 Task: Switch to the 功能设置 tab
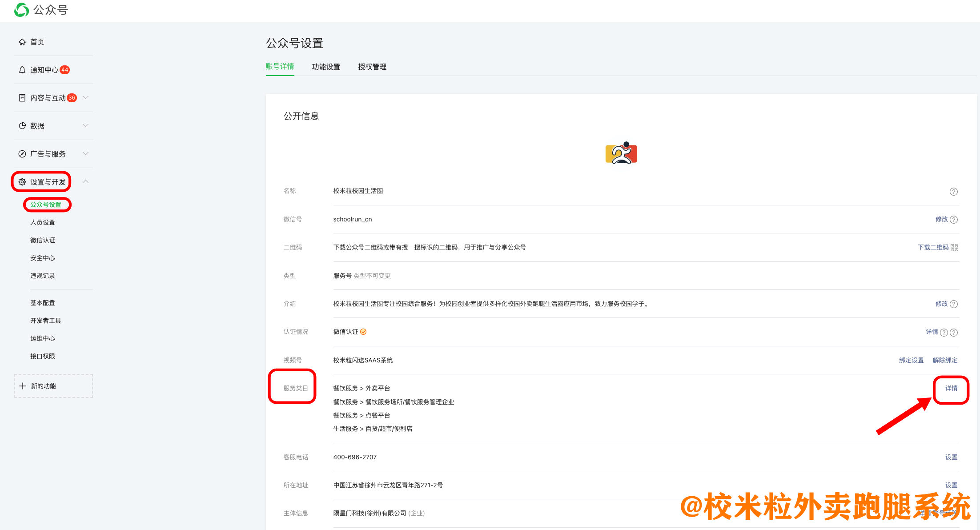(326, 67)
